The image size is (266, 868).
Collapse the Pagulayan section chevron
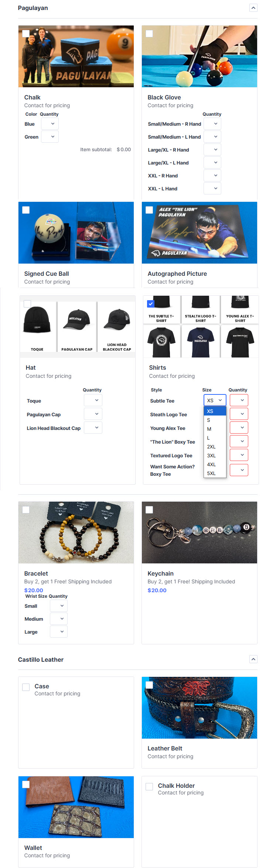(x=253, y=8)
